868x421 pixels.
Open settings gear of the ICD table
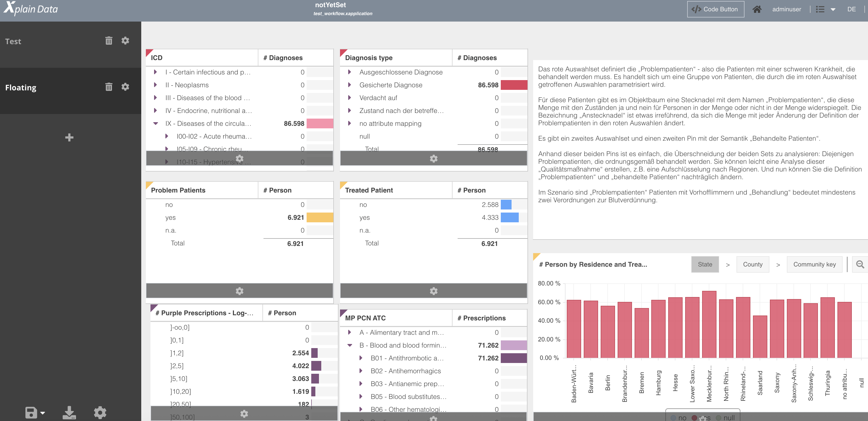(x=240, y=158)
